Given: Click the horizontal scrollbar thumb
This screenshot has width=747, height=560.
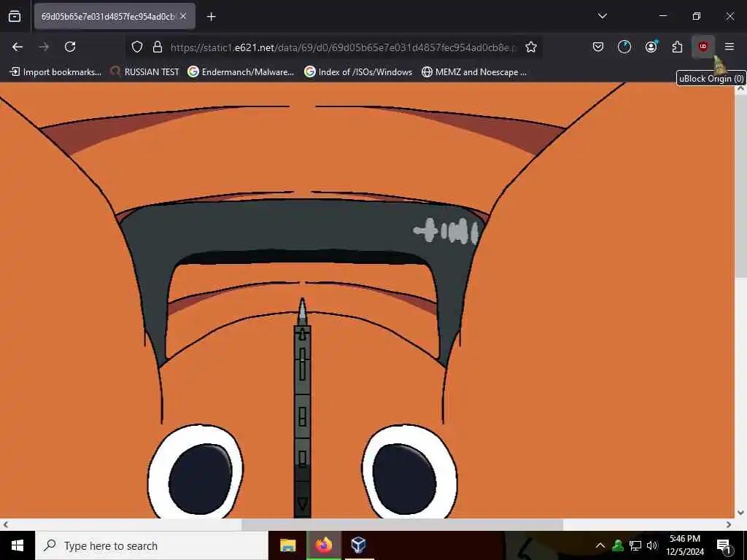Looking at the screenshot, I should pos(402,524).
